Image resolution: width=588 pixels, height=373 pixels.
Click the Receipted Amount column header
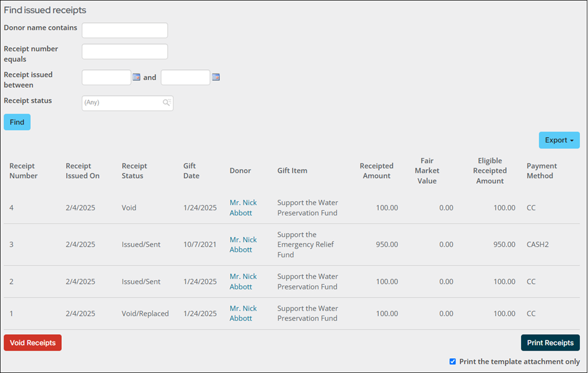point(376,171)
